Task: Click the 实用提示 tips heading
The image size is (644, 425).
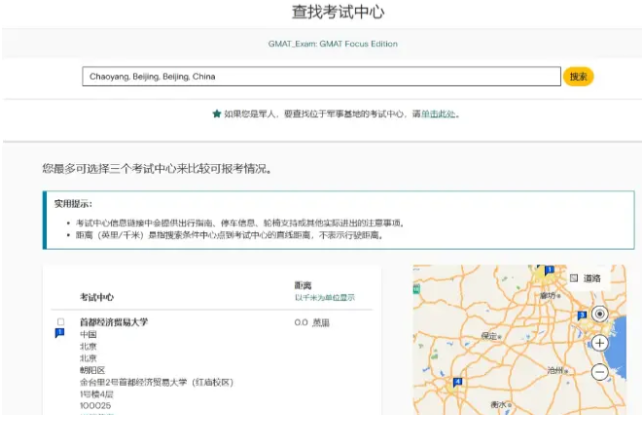Action: (x=73, y=204)
